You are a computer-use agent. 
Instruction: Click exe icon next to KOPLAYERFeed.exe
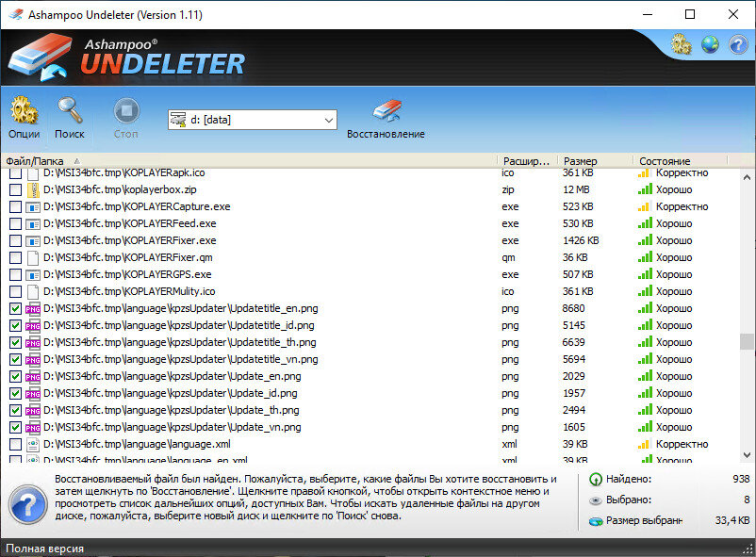[x=33, y=224]
